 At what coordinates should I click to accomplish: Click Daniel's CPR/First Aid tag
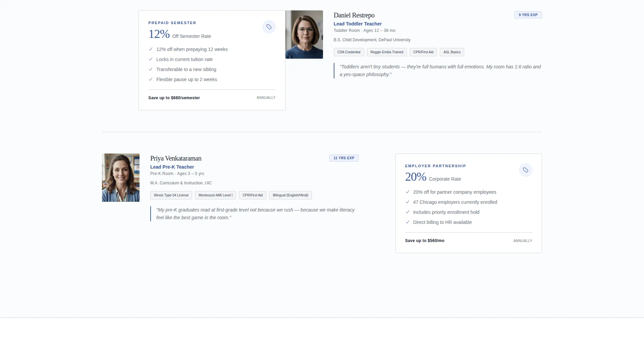(x=423, y=52)
